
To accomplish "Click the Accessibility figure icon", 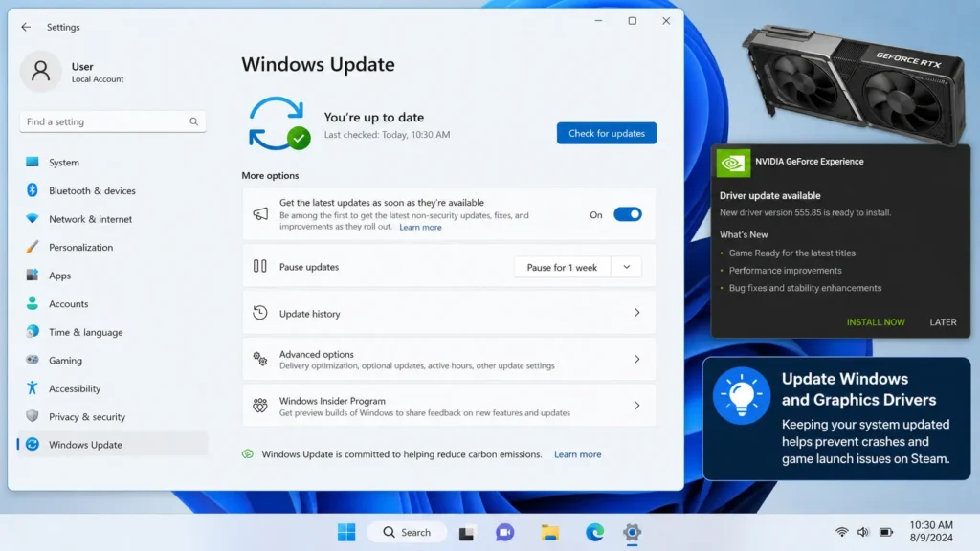I will pos(32,388).
